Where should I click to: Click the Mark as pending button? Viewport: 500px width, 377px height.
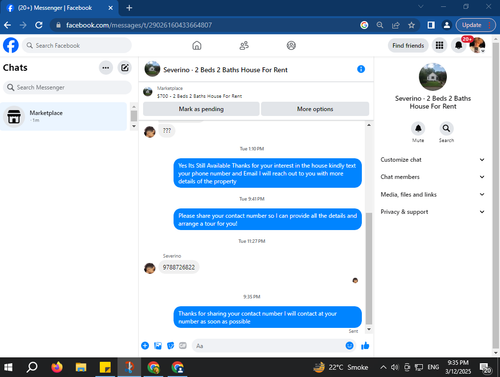click(201, 109)
